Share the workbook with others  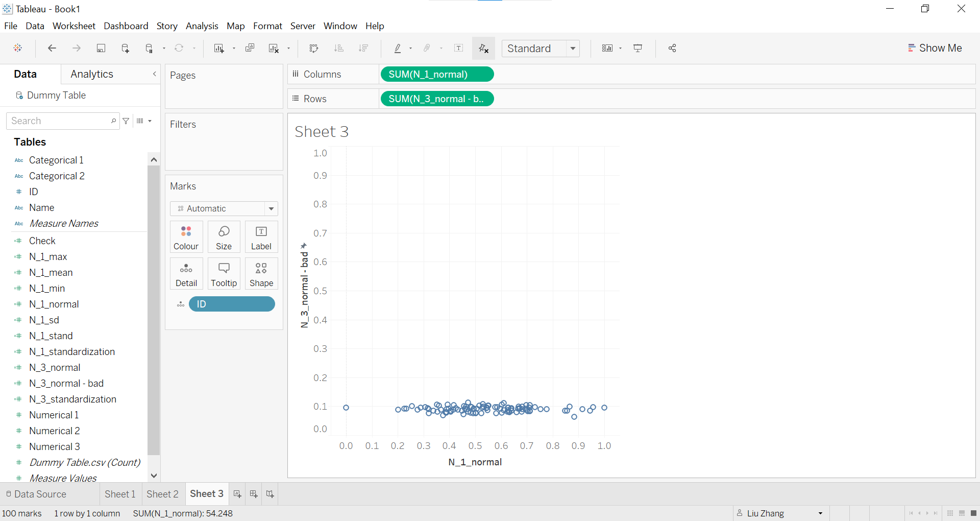pyautogui.click(x=672, y=48)
